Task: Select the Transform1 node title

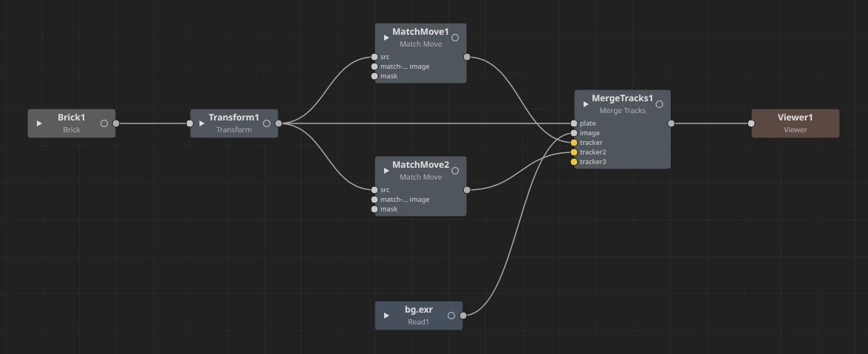Action: [x=233, y=118]
